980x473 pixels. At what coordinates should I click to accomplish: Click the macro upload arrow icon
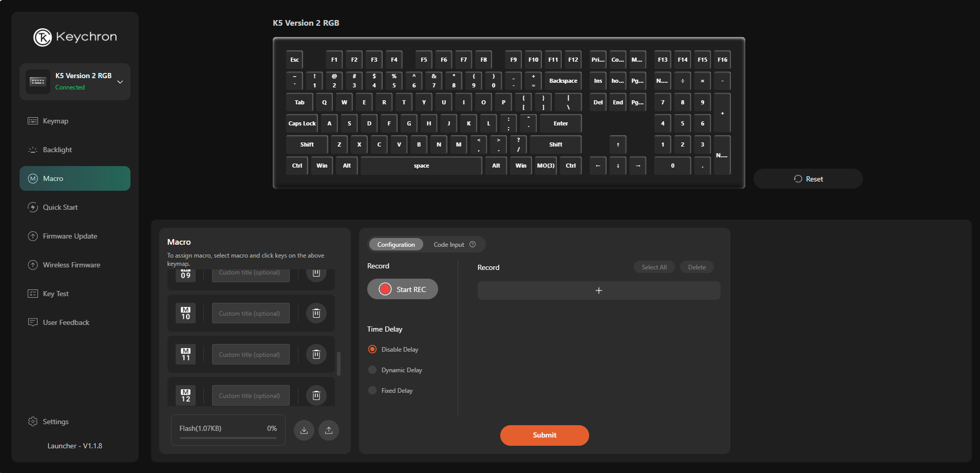point(329,430)
